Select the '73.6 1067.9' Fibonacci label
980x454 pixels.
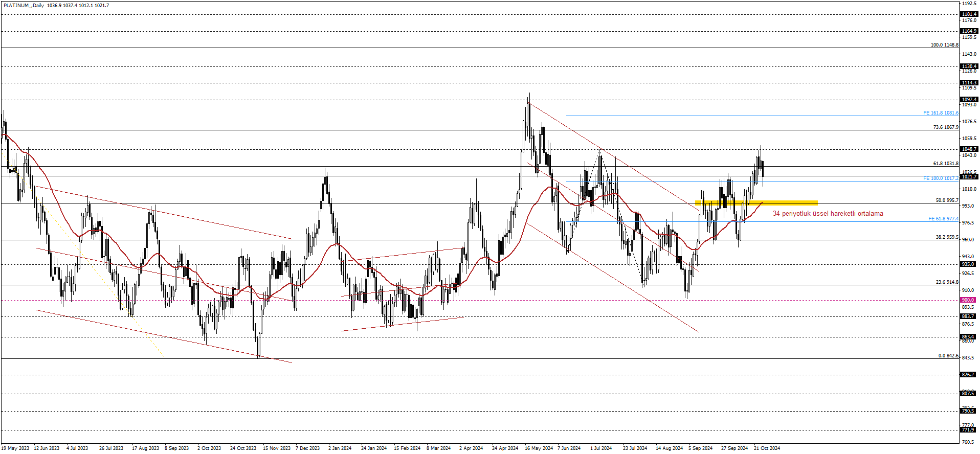click(x=946, y=127)
